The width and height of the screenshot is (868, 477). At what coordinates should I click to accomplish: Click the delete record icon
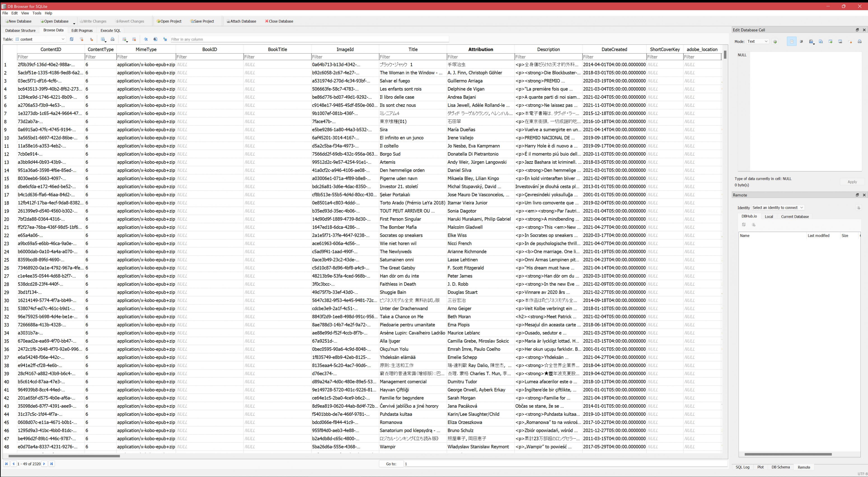click(x=134, y=40)
